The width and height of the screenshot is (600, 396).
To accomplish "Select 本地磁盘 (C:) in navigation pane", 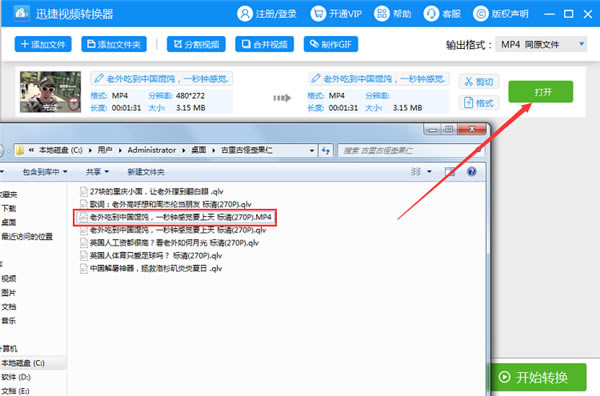I will pyautogui.click(x=23, y=363).
